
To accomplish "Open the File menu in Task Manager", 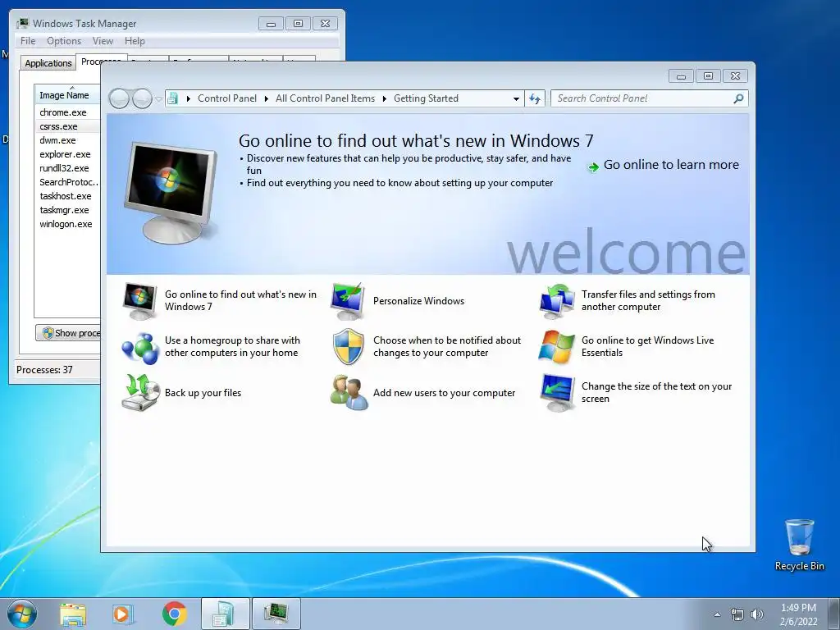I will (x=28, y=41).
